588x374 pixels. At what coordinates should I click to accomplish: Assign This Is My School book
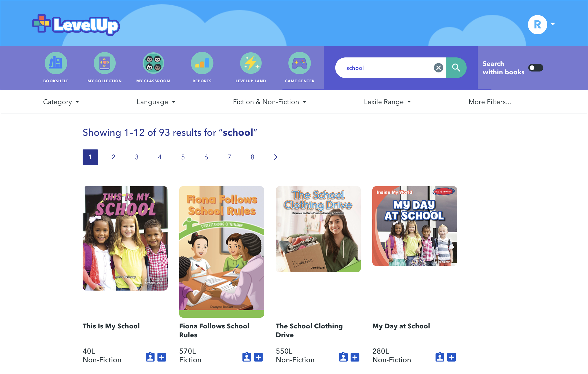coord(150,357)
